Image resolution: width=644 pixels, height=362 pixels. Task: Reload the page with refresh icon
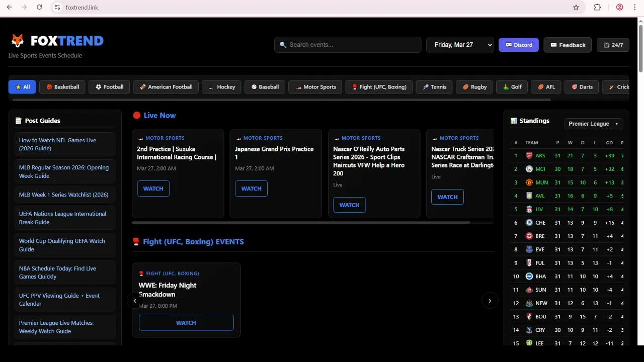click(x=39, y=8)
